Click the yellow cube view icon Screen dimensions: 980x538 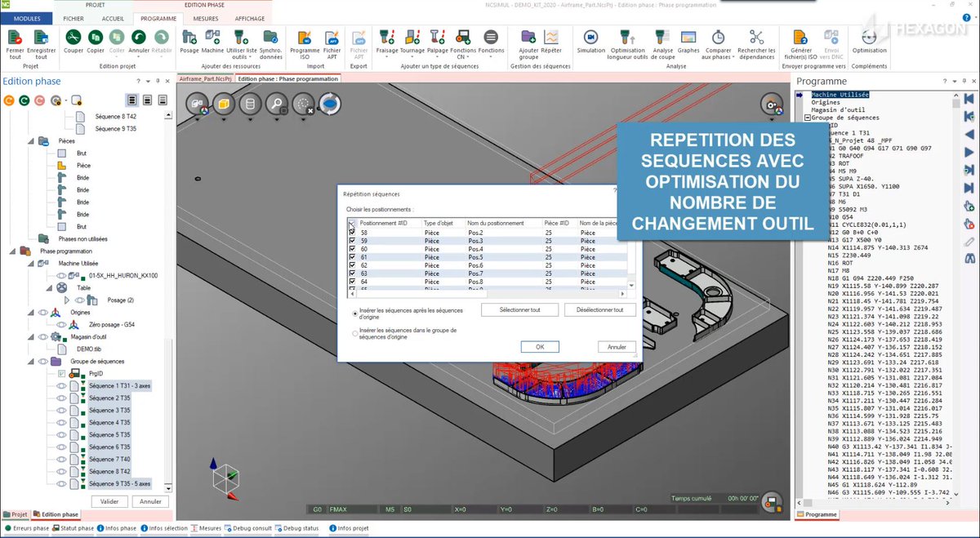click(x=223, y=104)
